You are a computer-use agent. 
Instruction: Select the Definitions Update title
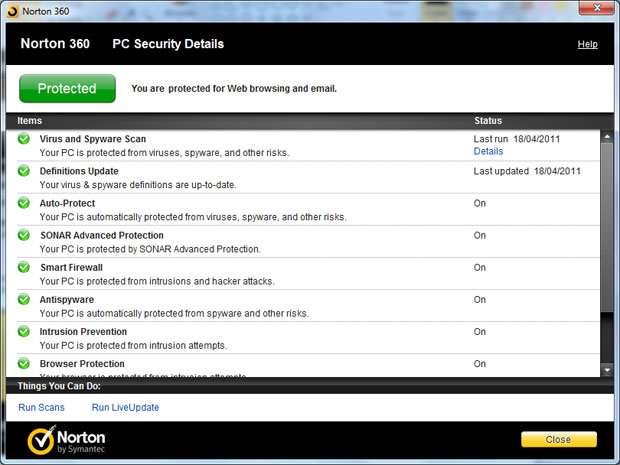[79, 171]
